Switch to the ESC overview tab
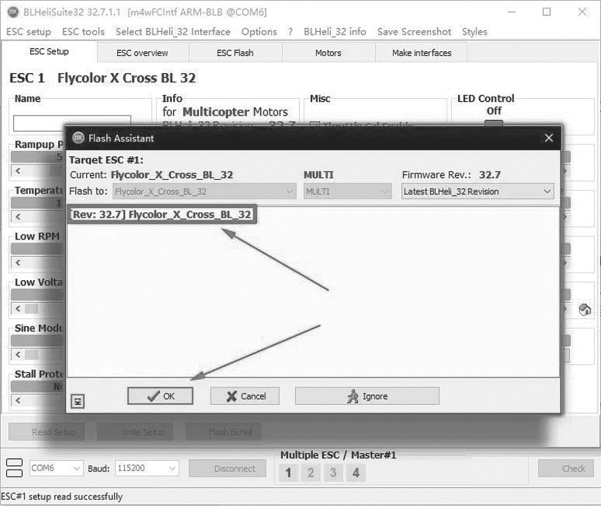 click(x=142, y=53)
